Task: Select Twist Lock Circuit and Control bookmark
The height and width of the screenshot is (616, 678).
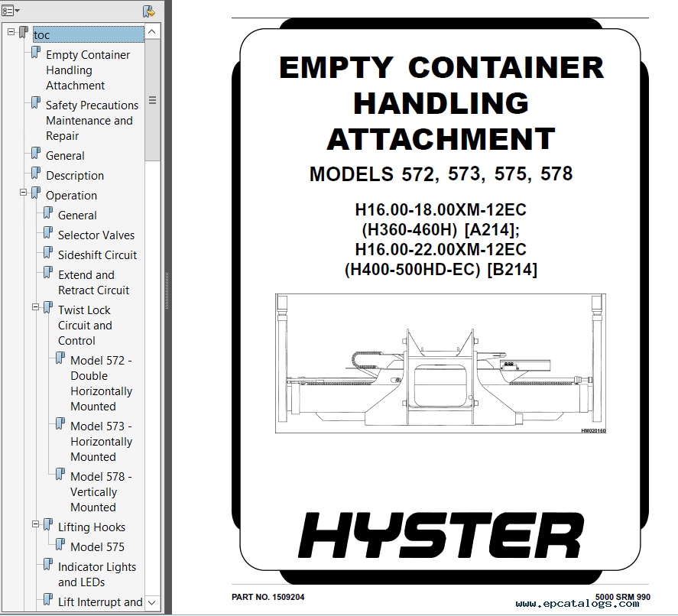Action: point(85,325)
